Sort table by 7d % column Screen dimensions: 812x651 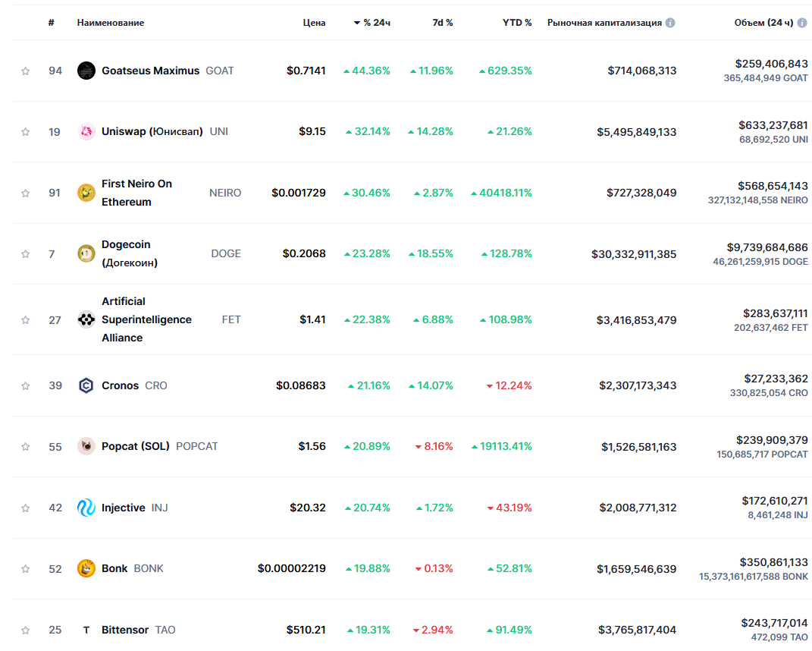point(442,23)
